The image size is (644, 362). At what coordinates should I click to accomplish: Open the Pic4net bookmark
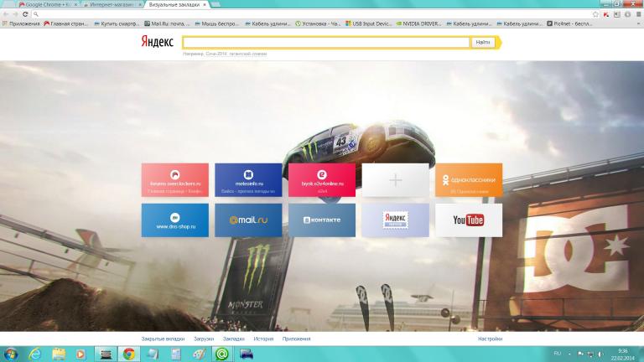(569, 23)
